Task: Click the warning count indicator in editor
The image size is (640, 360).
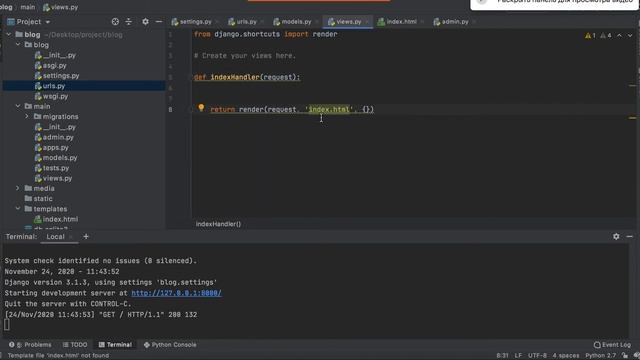Action: tap(590, 36)
